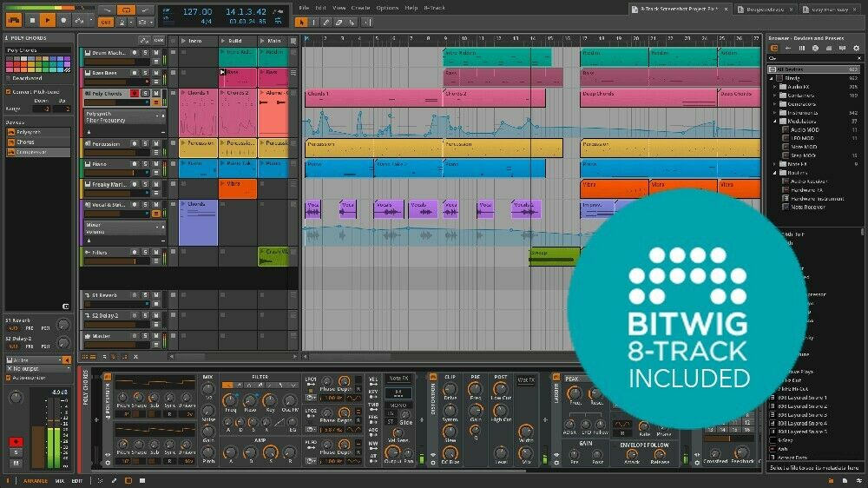Screen dimensions: 868x488
Task: Click the transport Stop button
Action: [x=32, y=19]
